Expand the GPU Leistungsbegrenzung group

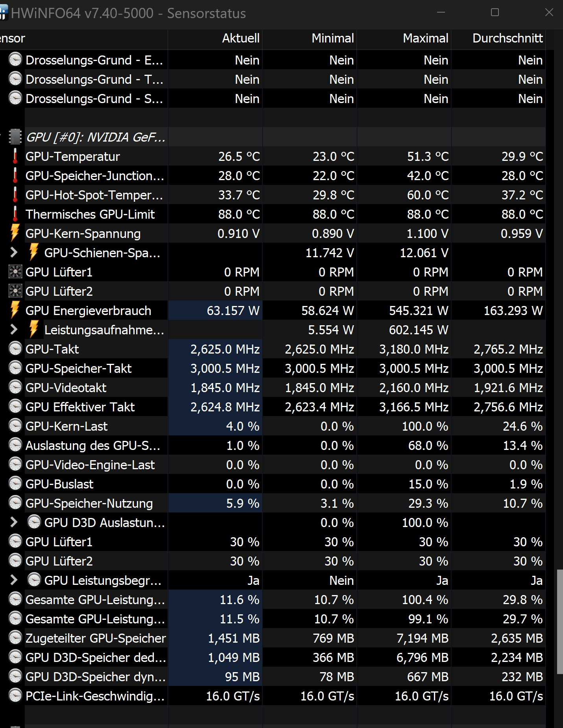point(14,580)
